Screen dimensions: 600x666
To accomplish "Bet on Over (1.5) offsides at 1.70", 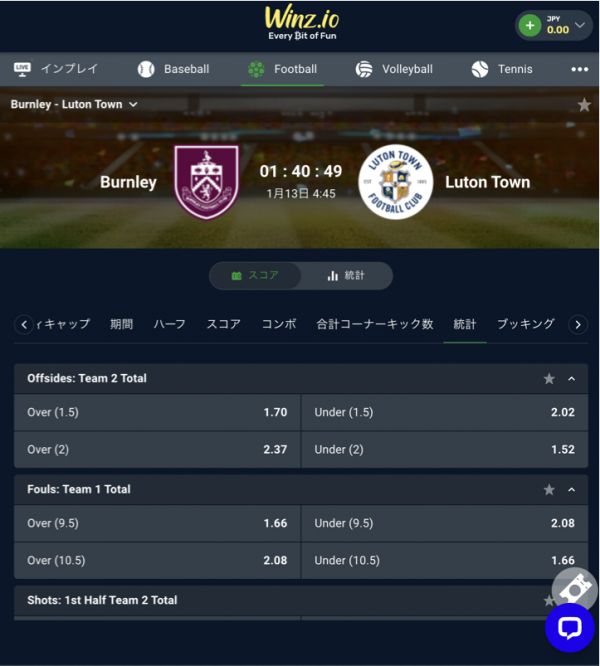I will pyautogui.click(x=157, y=412).
